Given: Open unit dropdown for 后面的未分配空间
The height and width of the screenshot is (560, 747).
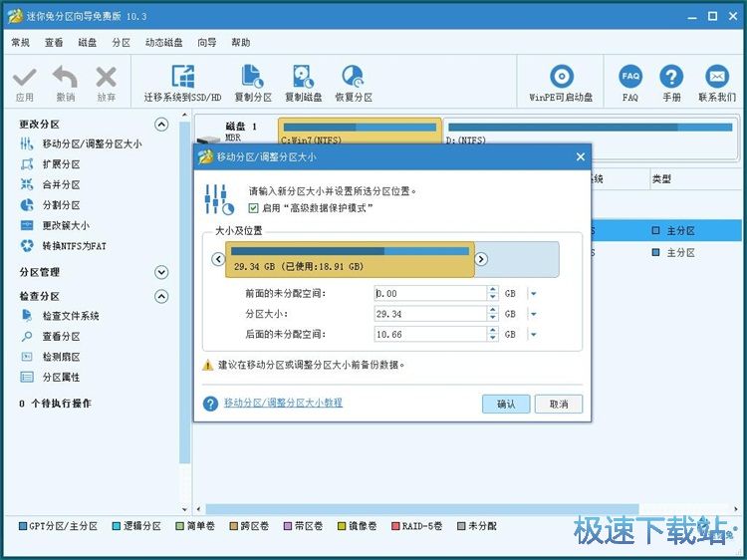Looking at the screenshot, I should [533, 335].
